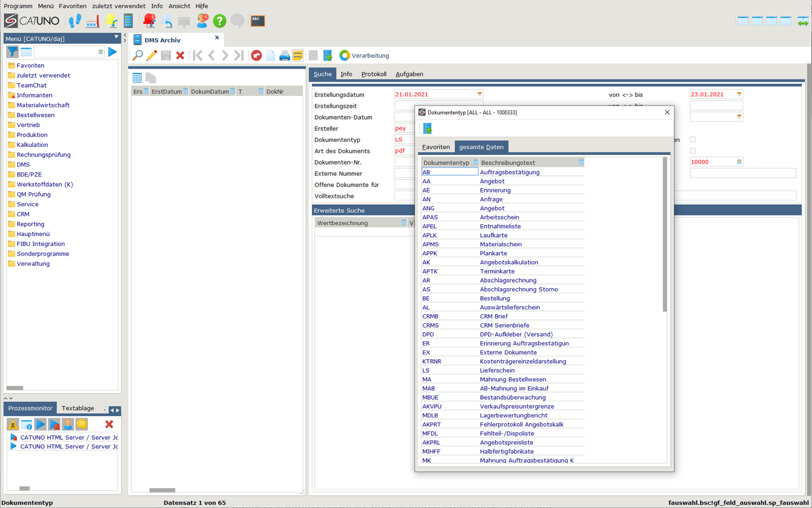Click the printer icon in DMS toolbar
The image size is (812, 508).
click(284, 55)
